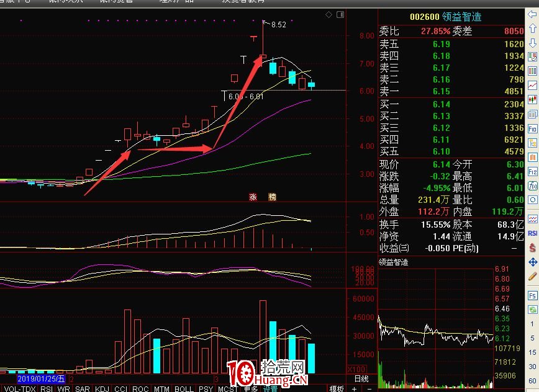Image resolution: width=539 pixels, height=392 pixels.
Task: Select the 60-minute period button
Action: pos(532,381)
